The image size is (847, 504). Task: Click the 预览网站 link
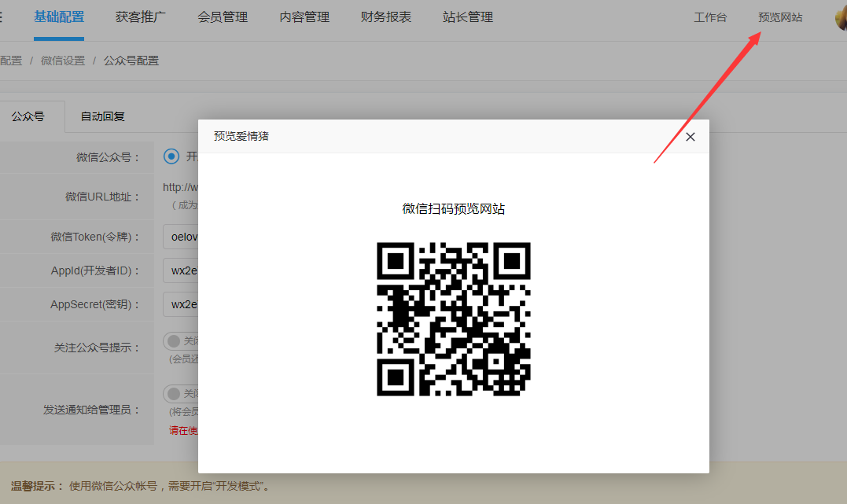(x=780, y=17)
